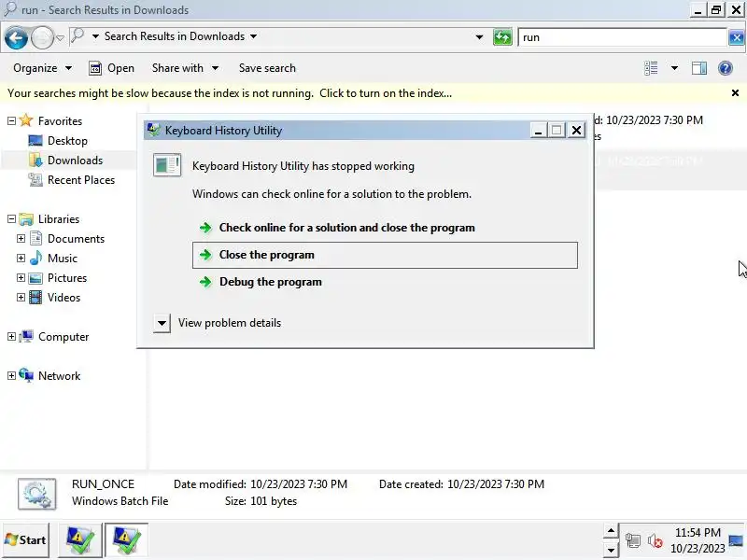The width and height of the screenshot is (747, 560).
Task: Click the network tray icon
Action: [633, 540]
